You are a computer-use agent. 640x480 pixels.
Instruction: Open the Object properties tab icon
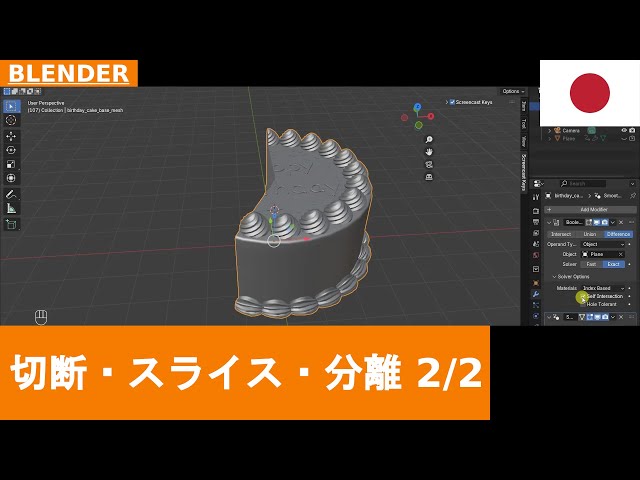[536, 282]
